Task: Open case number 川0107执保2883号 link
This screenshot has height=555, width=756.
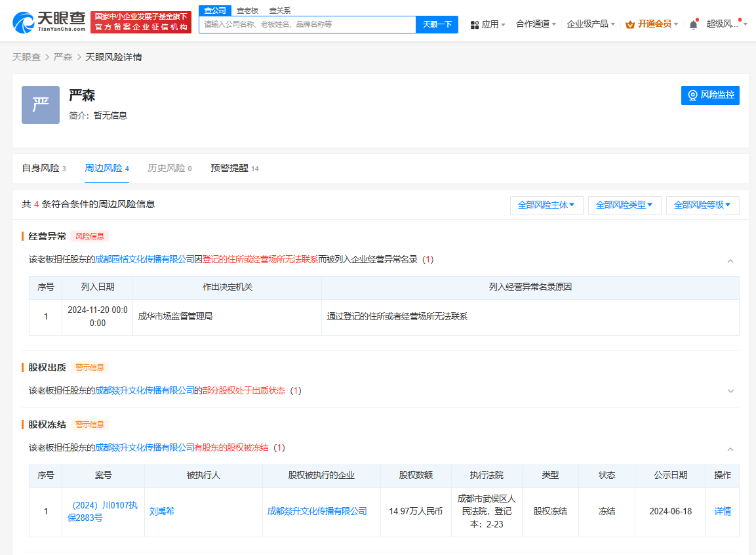Action: (x=103, y=512)
